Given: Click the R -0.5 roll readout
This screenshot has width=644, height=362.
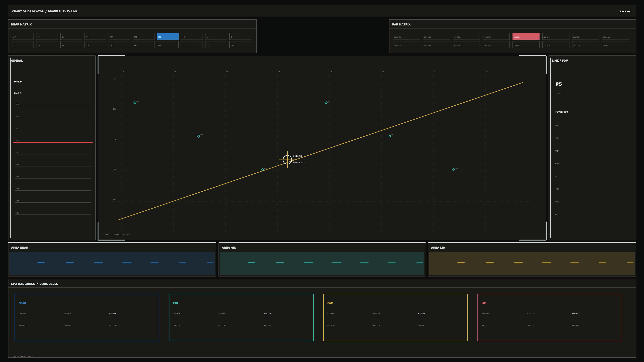Looking at the screenshot, I should click(x=18, y=94).
